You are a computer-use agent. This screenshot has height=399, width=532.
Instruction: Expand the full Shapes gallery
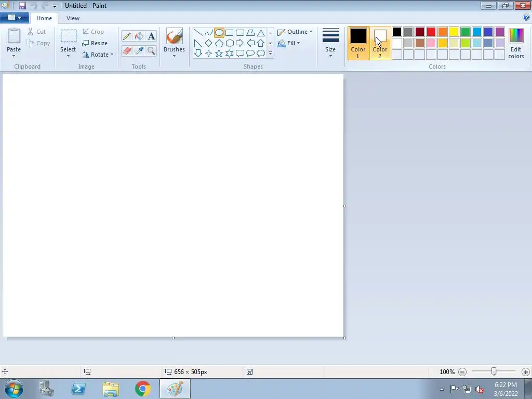click(x=270, y=54)
